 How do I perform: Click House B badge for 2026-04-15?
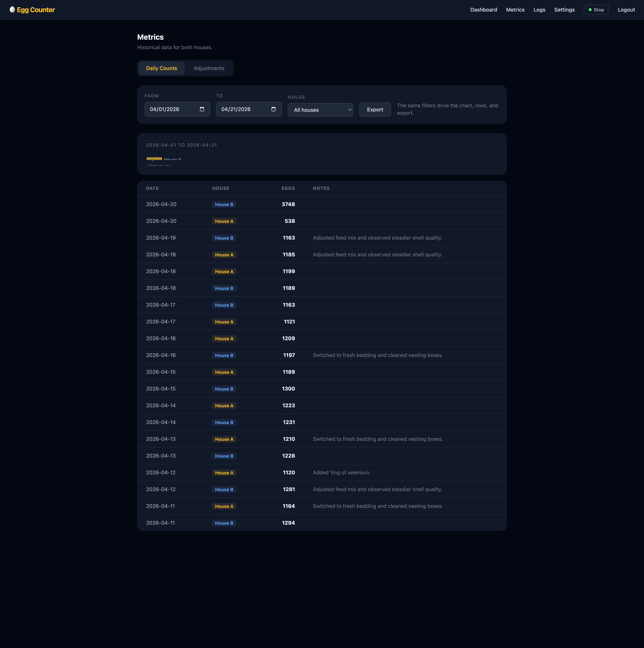[x=224, y=389]
